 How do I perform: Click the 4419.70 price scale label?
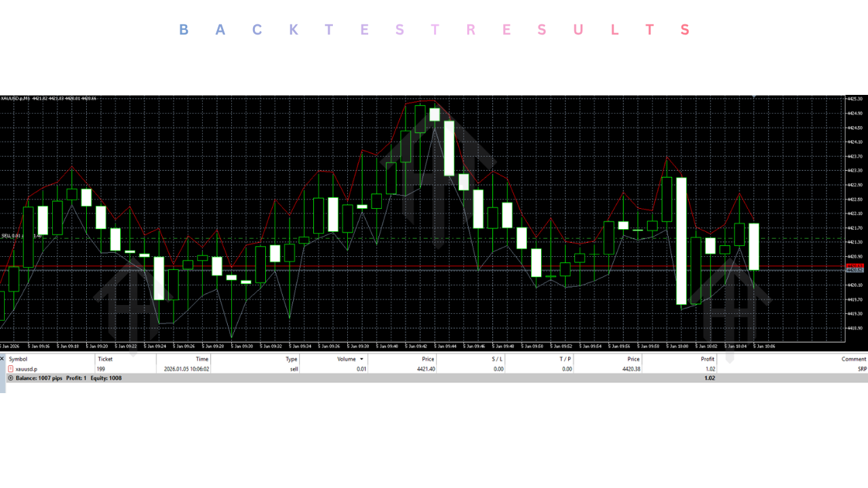pos(854,299)
